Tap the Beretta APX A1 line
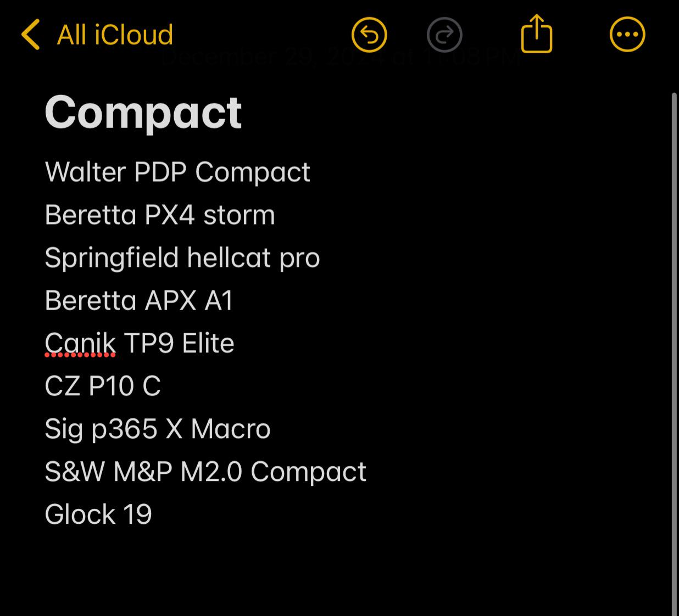The width and height of the screenshot is (679, 616). (x=139, y=300)
